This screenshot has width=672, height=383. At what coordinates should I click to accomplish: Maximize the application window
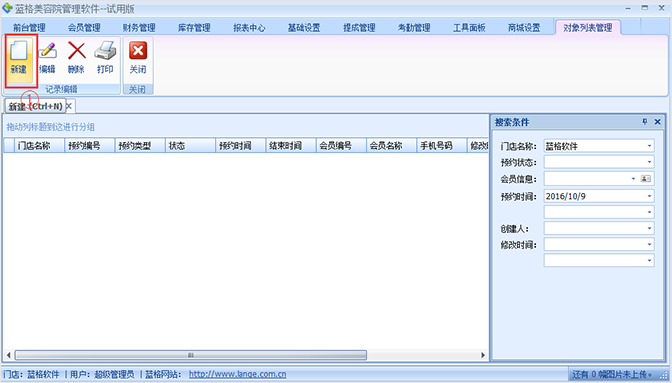[x=645, y=8]
